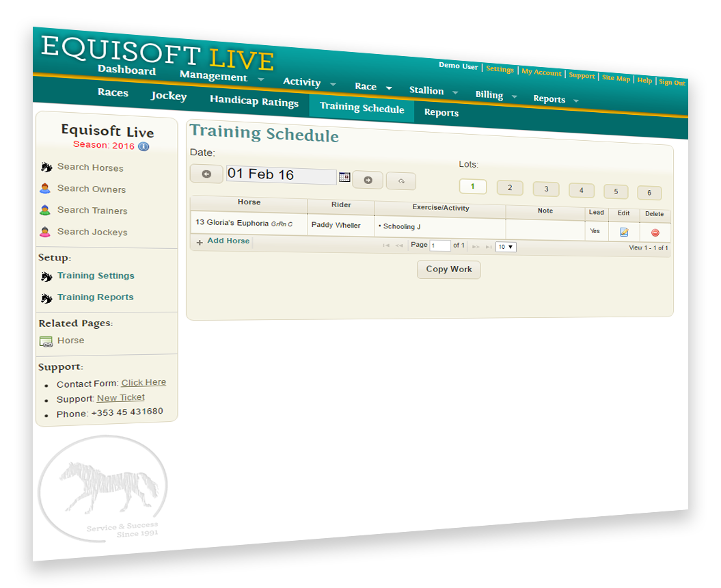The height and width of the screenshot is (588, 721).
Task: Open the Handicap Ratings tab
Action: click(x=254, y=101)
